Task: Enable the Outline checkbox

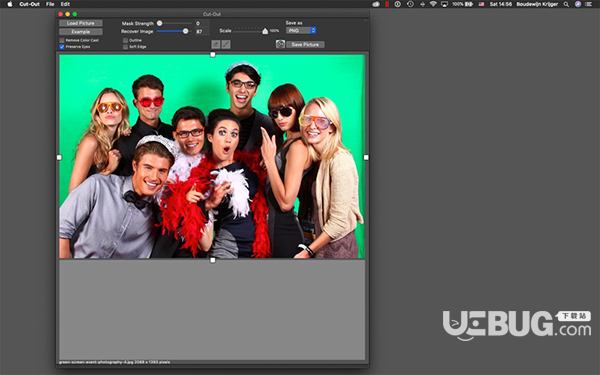Action: [125, 40]
